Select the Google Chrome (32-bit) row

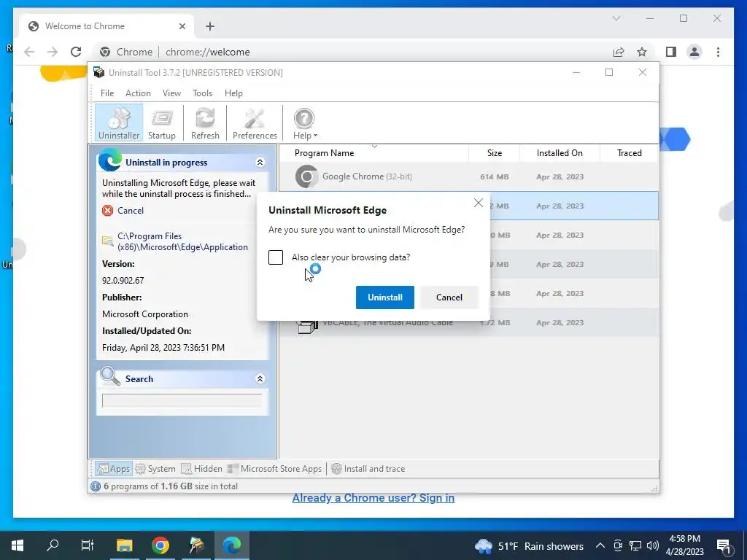(x=469, y=176)
